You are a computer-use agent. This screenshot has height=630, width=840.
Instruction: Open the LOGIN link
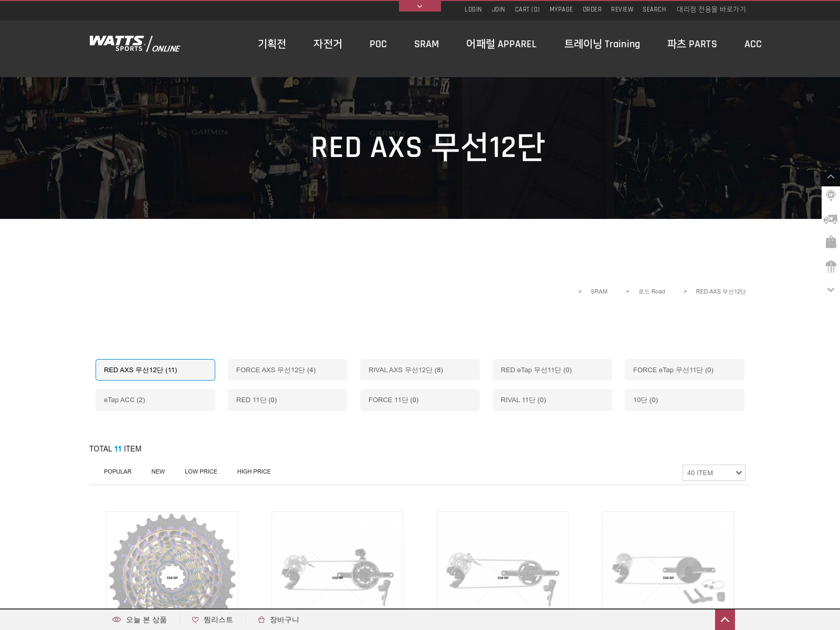point(473,9)
